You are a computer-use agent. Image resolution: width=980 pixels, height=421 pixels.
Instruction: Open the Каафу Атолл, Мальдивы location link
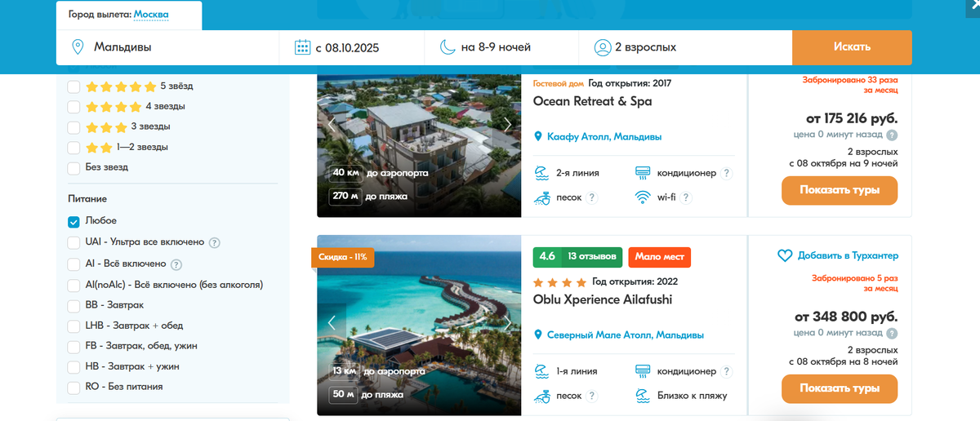pyautogui.click(x=604, y=136)
